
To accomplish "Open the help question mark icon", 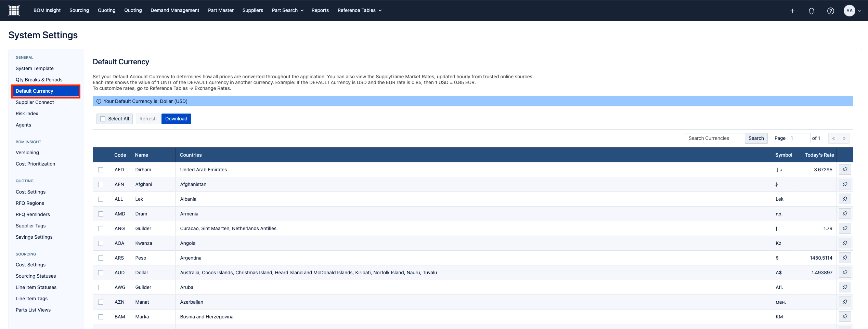I will coord(830,11).
